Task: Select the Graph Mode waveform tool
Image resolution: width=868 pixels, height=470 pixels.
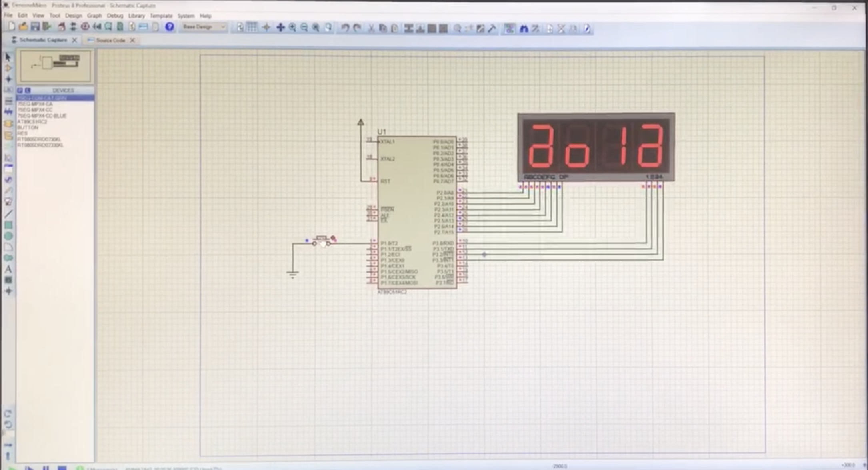Action: tap(8, 157)
